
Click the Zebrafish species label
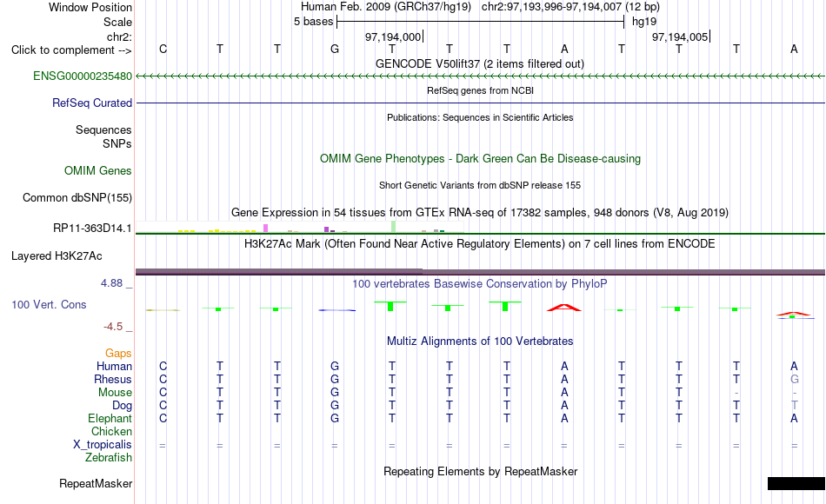tap(109, 458)
